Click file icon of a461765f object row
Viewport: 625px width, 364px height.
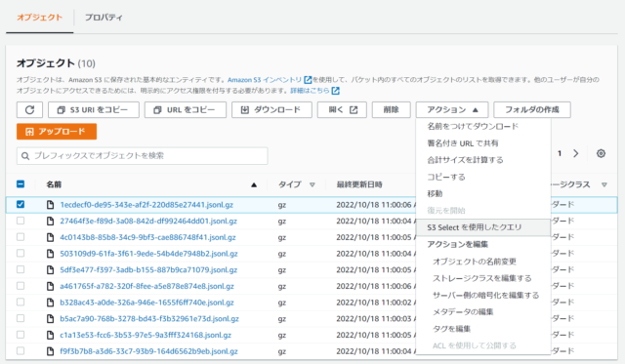(50, 286)
